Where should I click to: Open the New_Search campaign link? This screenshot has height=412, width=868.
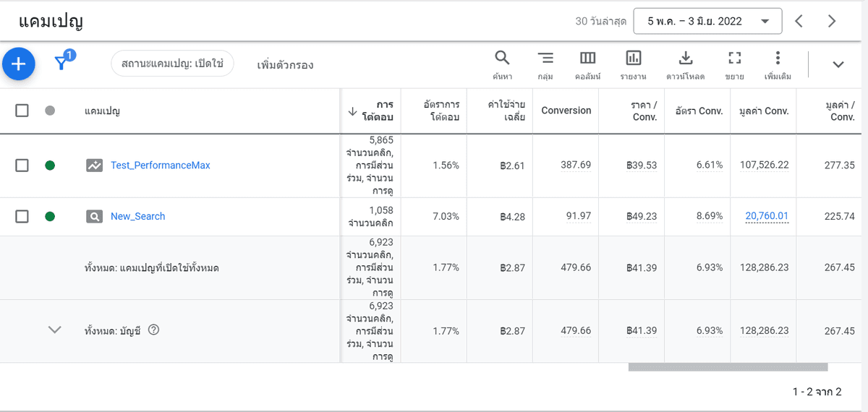click(x=137, y=216)
